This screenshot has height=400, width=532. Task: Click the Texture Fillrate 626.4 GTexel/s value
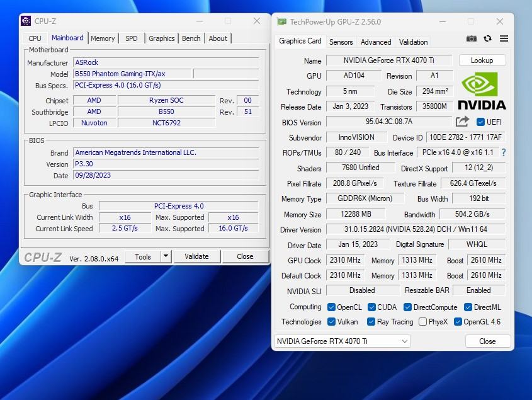[x=473, y=183]
